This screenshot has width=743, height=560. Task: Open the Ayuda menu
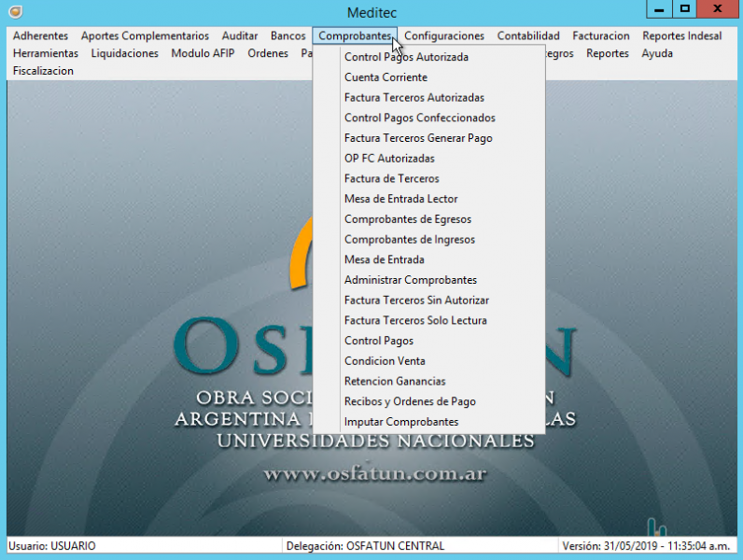[657, 53]
